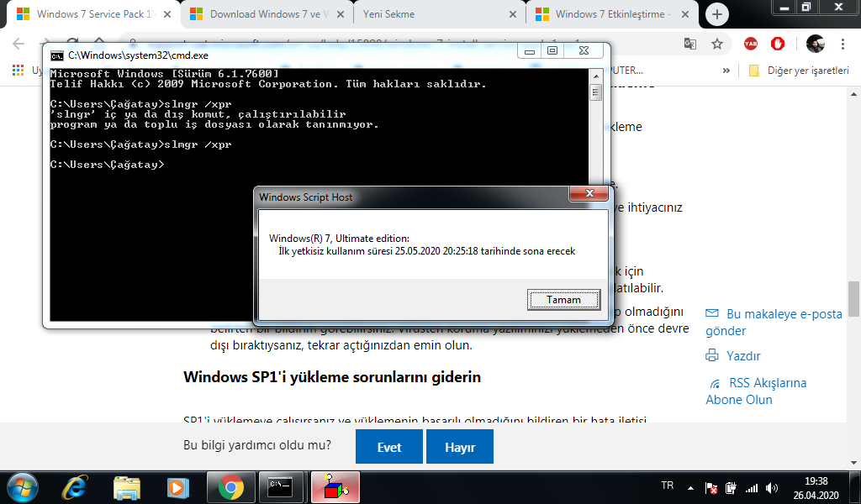Toggle the TR keyboard language indicator
Viewport: 861px width, 504px height.
click(x=666, y=486)
